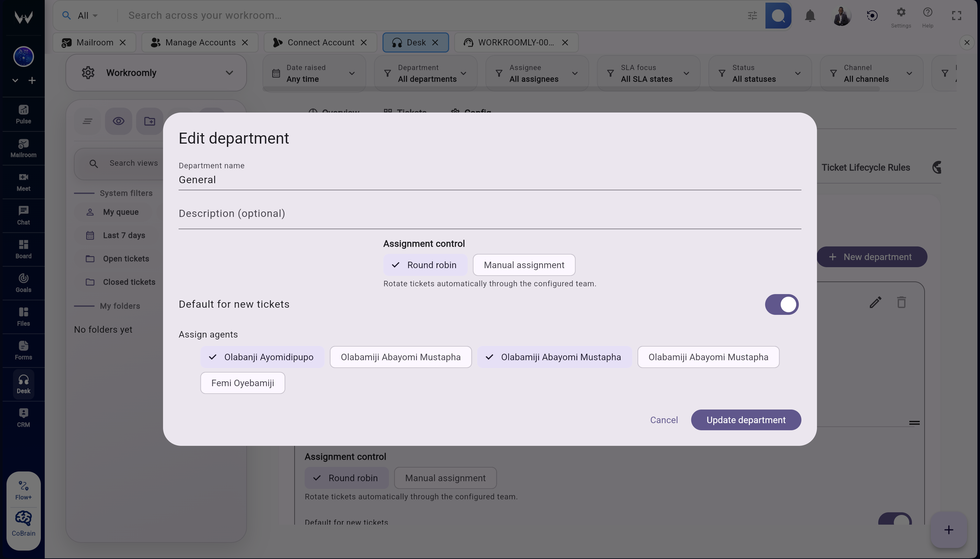Select agent Femi Oyebamiji

click(x=242, y=383)
